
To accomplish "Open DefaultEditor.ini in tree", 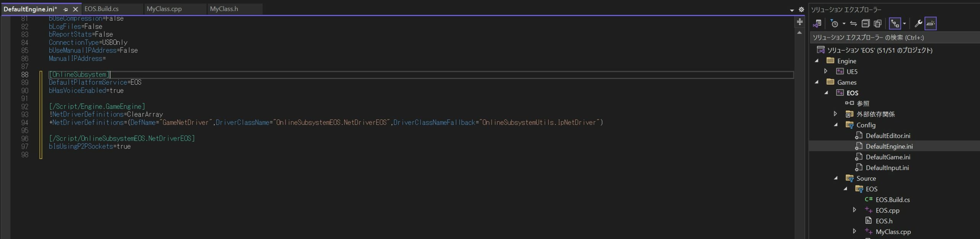I will click(x=888, y=136).
